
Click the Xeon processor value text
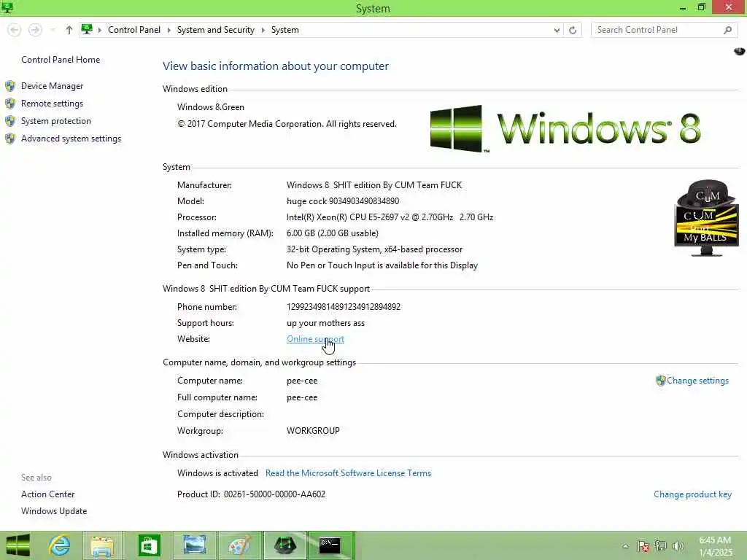(x=390, y=217)
